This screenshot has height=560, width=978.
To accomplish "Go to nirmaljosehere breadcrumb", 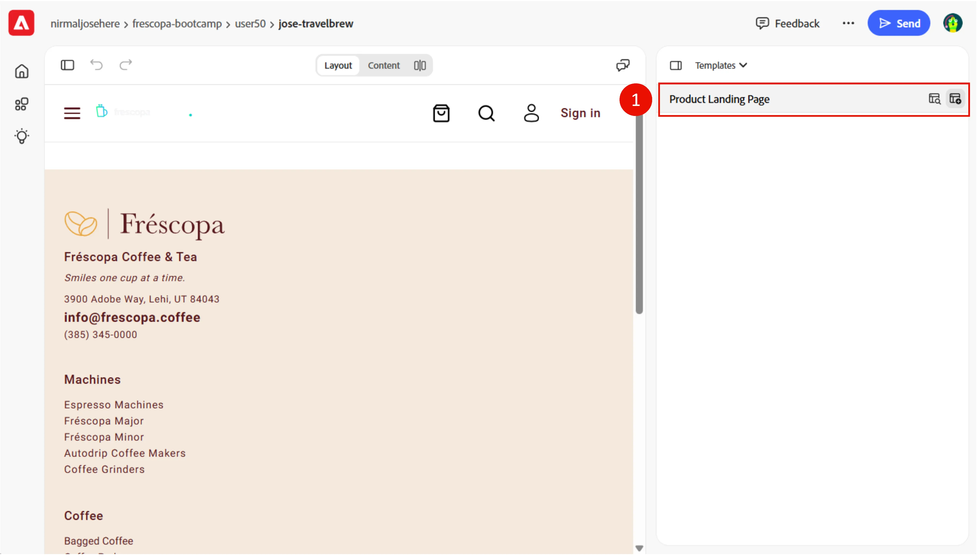I will pos(85,23).
